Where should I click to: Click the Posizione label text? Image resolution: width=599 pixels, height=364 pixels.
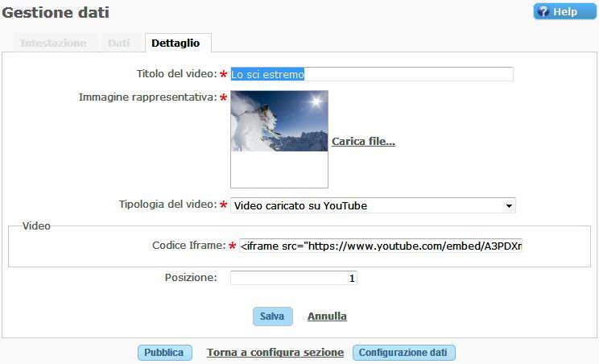click(x=190, y=277)
